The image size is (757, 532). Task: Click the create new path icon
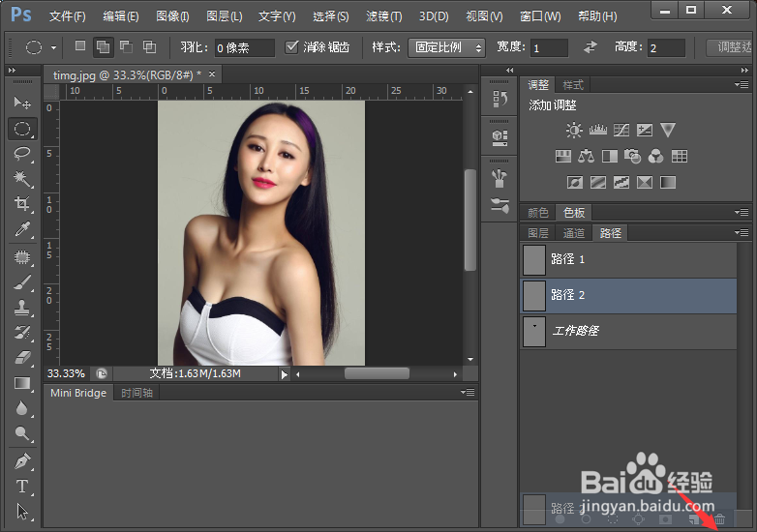694,519
